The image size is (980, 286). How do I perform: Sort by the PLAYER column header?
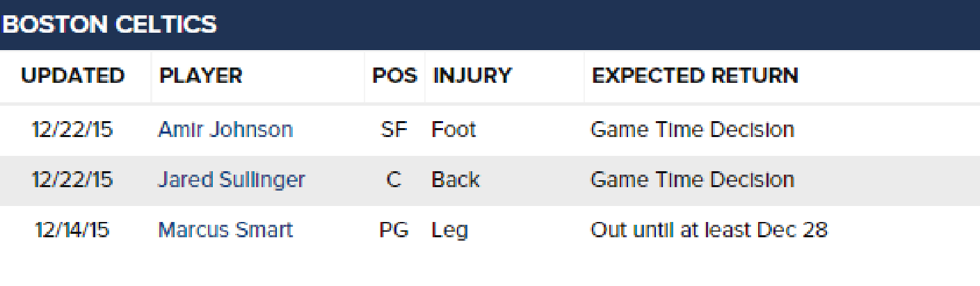201,76
